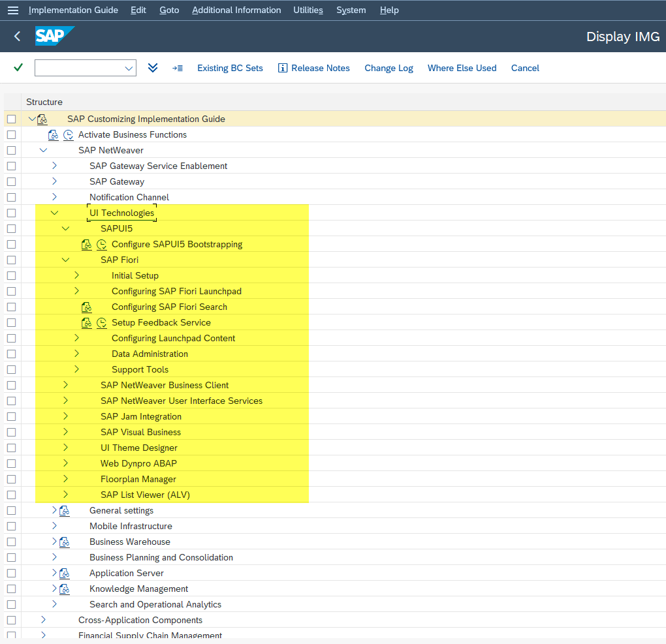The image size is (666, 644).
Task: Open documentation icon of Setup Feedback Service
Action: (x=87, y=322)
